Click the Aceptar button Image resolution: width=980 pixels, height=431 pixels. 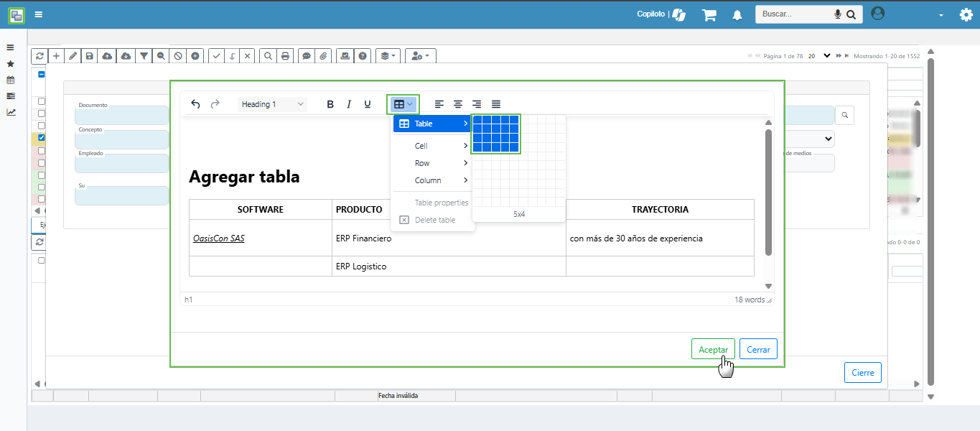point(713,349)
